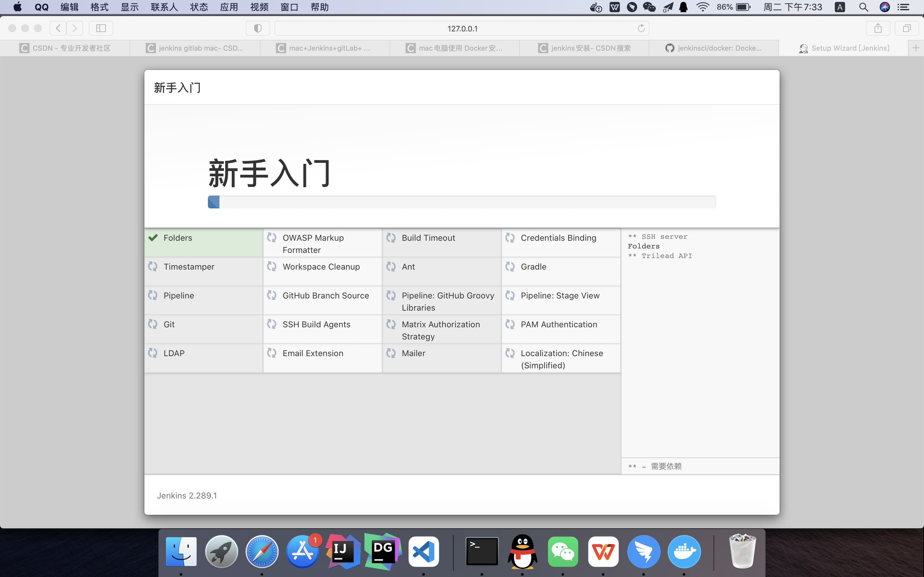Viewport: 924px width, 577px height.
Task: Click the installation progress bar
Action: (461, 202)
